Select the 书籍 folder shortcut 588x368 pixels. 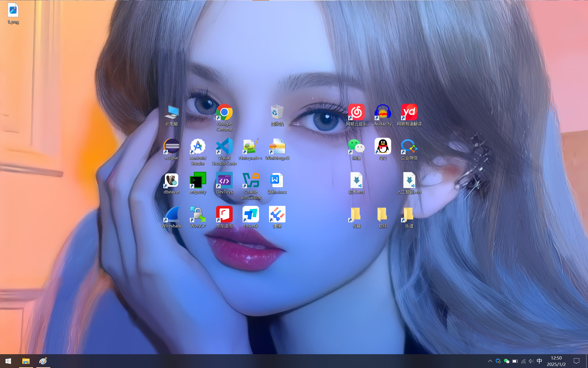click(x=356, y=218)
